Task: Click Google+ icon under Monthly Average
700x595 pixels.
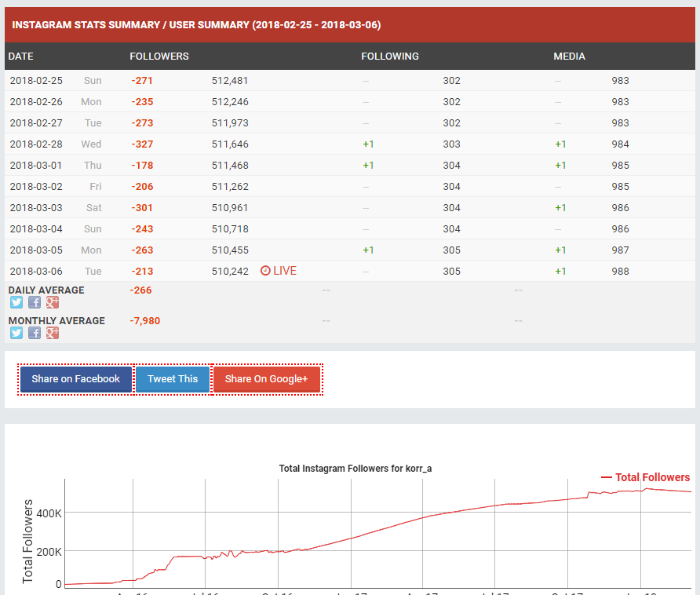Action: pos(53,333)
